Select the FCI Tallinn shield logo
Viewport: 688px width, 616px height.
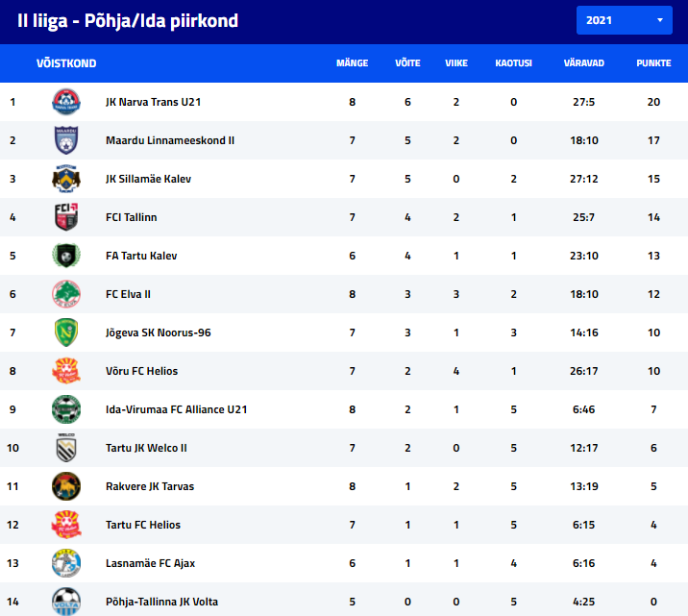tap(66, 217)
